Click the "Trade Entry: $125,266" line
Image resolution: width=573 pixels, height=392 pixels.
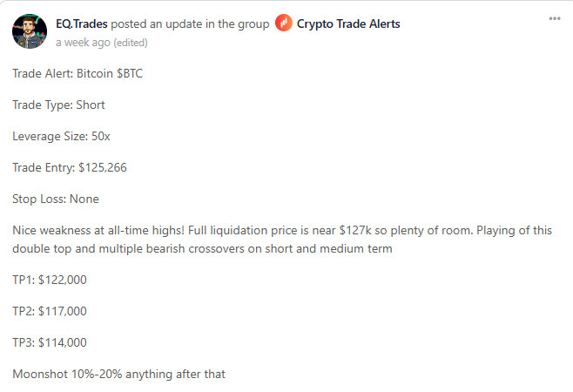click(70, 167)
